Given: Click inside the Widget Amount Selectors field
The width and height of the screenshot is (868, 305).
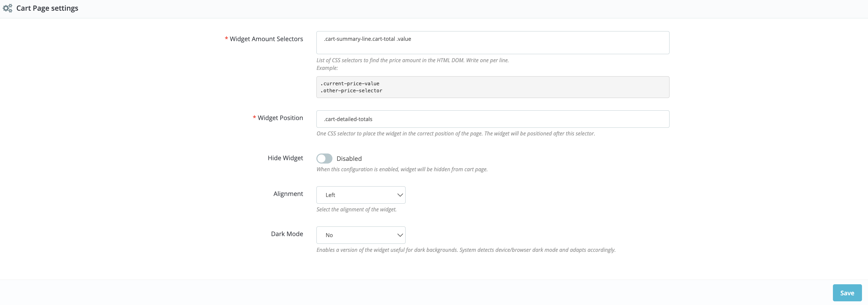Looking at the screenshot, I should click(x=492, y=42).
